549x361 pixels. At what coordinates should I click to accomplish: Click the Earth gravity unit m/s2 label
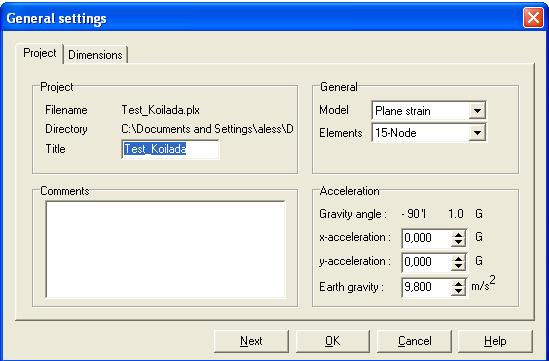click(483, 284)
